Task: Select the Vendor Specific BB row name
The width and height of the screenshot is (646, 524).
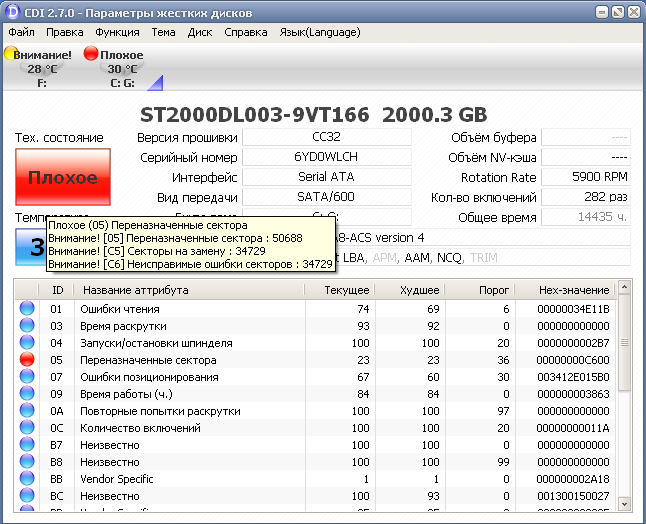Action: pyautogui.click(x=117, y=479)
